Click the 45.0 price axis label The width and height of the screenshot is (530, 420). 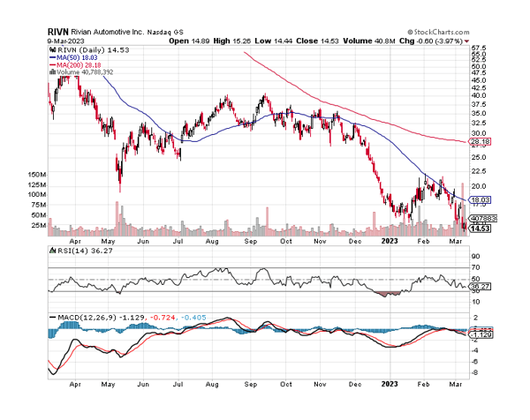[x=479, y=80]
